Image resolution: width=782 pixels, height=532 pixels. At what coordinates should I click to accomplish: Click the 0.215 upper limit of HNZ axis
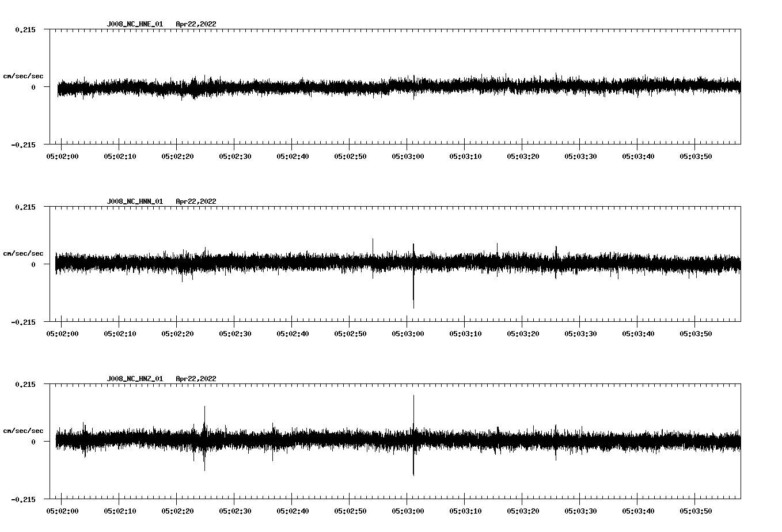(x=25, y=384)
